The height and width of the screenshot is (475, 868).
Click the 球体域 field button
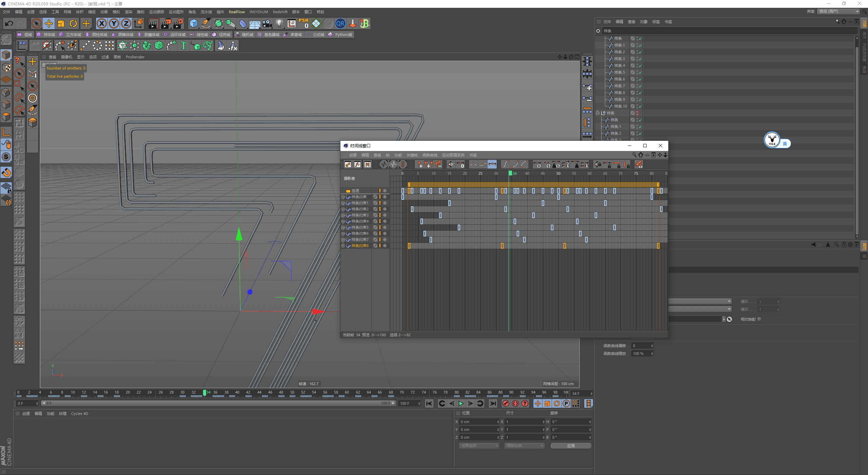(46, 35)
